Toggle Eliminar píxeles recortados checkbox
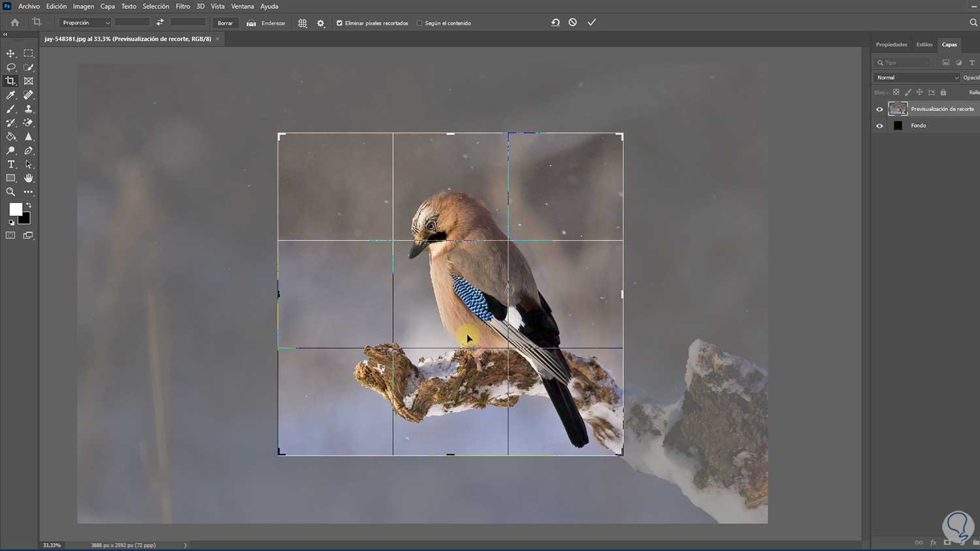This screenshot has width=980, height=551. coord(339,23)
